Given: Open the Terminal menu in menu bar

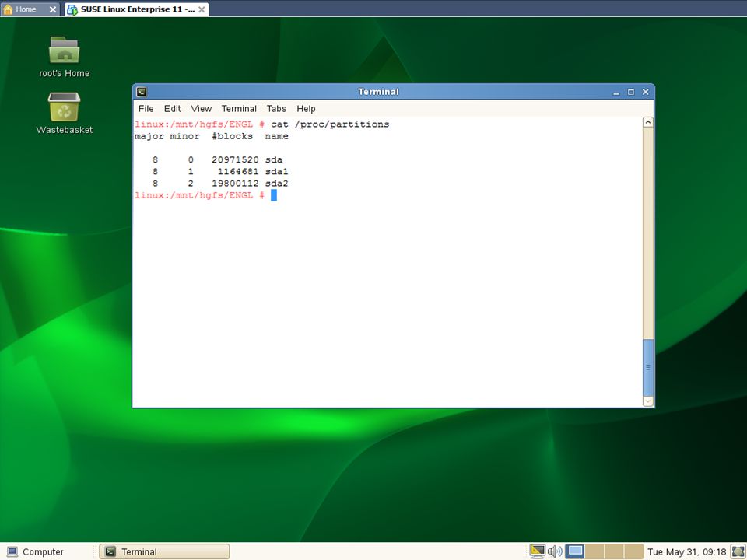Looking at the screenshot, I should (x=239, y=109).
